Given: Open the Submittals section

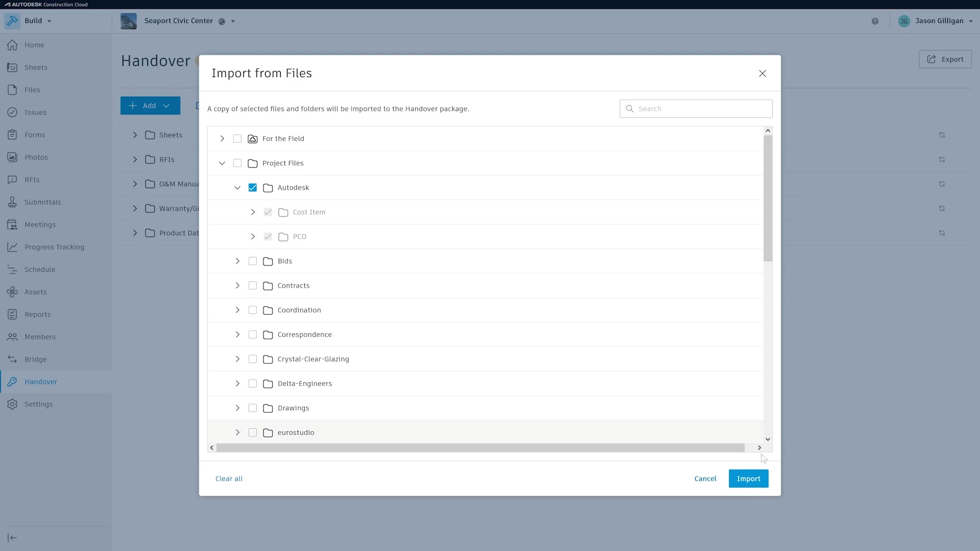Looking at the screenshot, I should point(43,202).
